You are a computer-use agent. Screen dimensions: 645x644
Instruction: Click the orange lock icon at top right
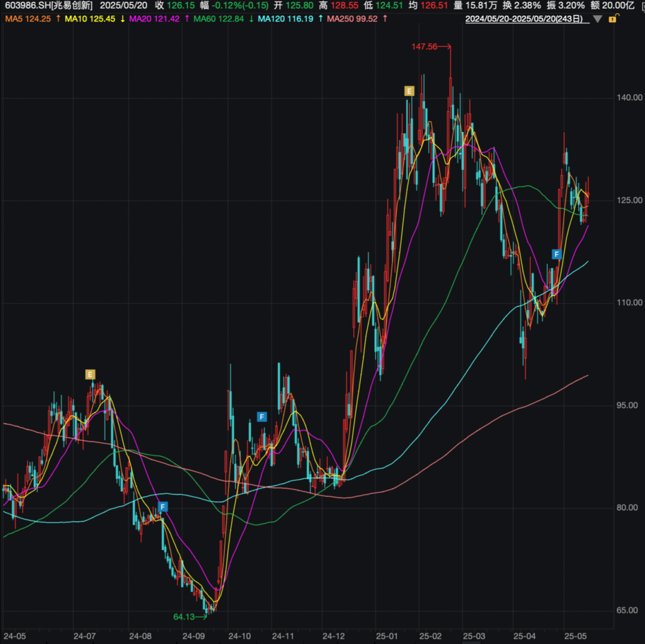click(x=612, y=19)
